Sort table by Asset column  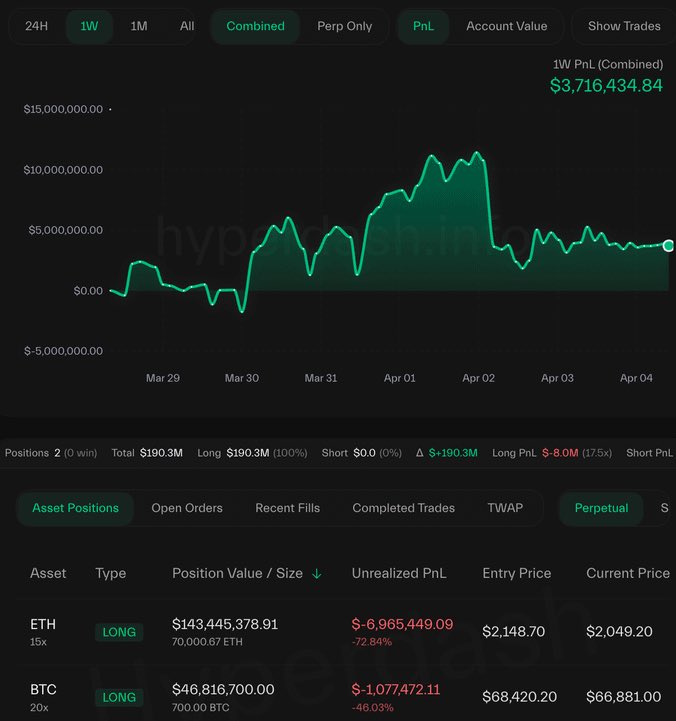(x=48, y=573)
